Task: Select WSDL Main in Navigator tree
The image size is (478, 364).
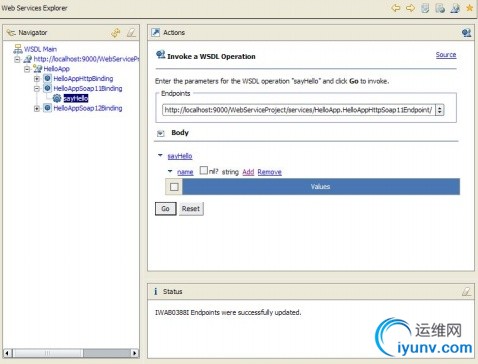Action: click(40, 49)
